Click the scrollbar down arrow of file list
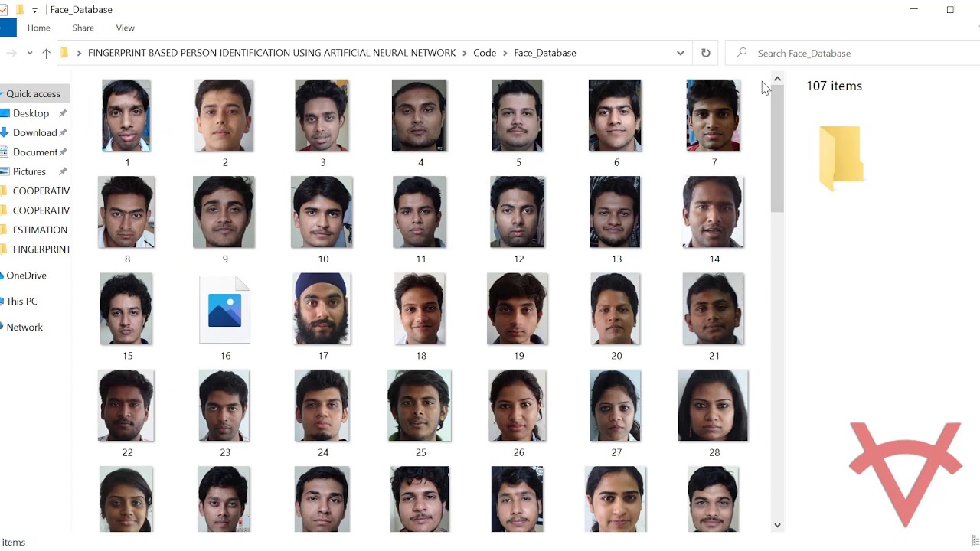Screen dimensions: 980x551 coord(777,525)
